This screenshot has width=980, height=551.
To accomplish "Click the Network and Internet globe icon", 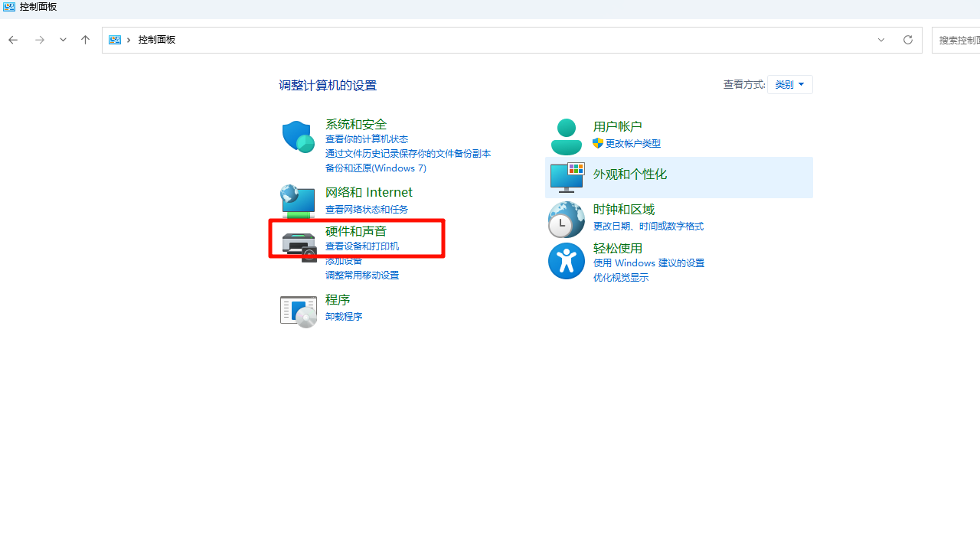I will coord(298,201).
